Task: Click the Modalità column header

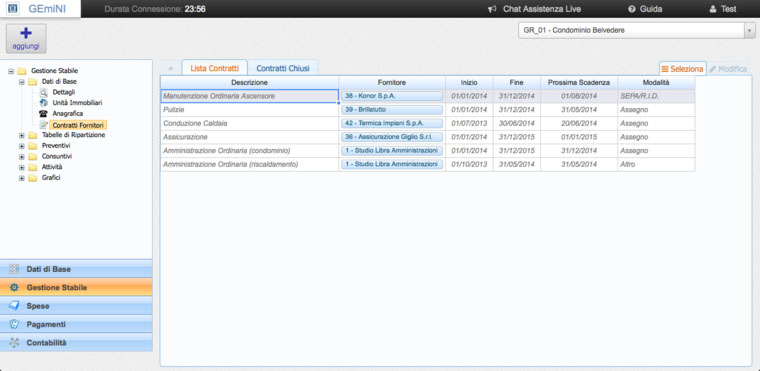Action: [x=656, y=82]
